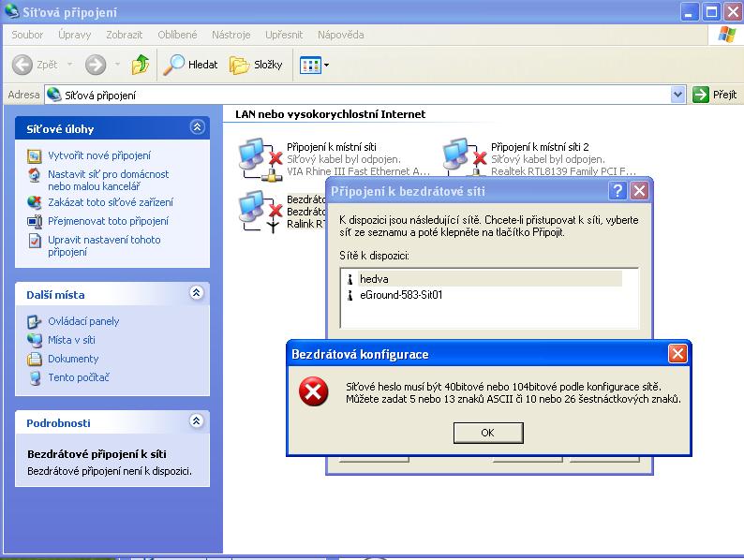This screenshot has width=744, height=560.
Task: Select the hedva wireless network
Action: [x=484, y=279]
